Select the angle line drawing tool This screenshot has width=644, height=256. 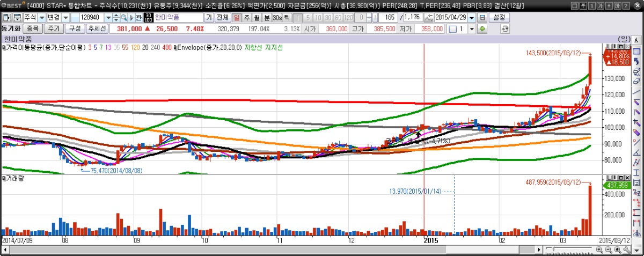pyautogui.click(x=636, y=152)
